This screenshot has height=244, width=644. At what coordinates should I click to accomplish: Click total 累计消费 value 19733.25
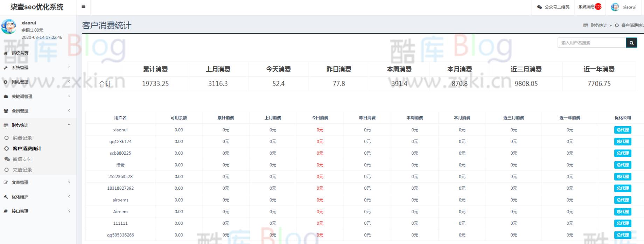(155, 84)
